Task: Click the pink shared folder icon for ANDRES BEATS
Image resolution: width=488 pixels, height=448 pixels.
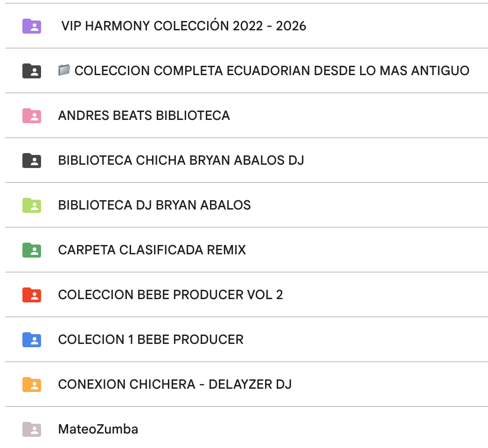Action: tap(31, 116)
